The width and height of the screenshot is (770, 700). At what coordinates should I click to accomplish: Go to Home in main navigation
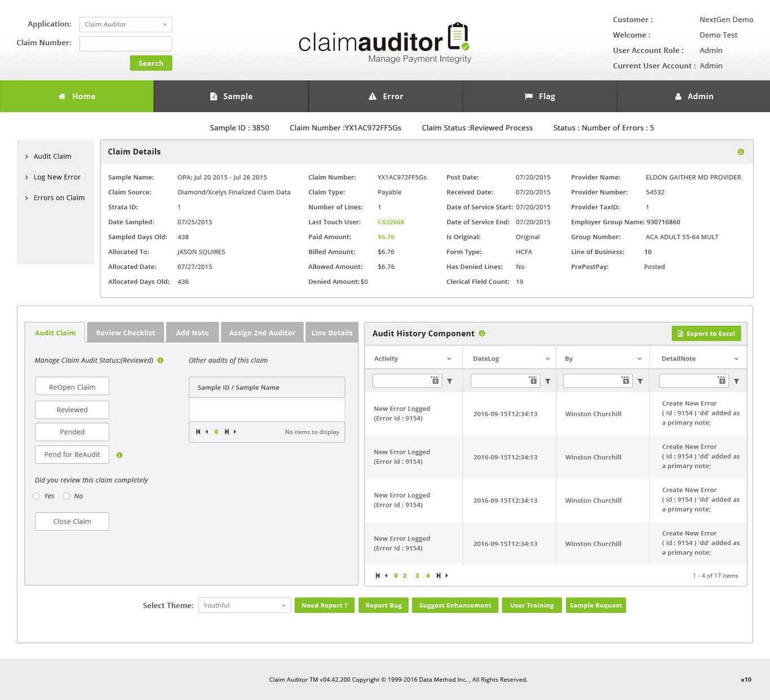point(77,96)
